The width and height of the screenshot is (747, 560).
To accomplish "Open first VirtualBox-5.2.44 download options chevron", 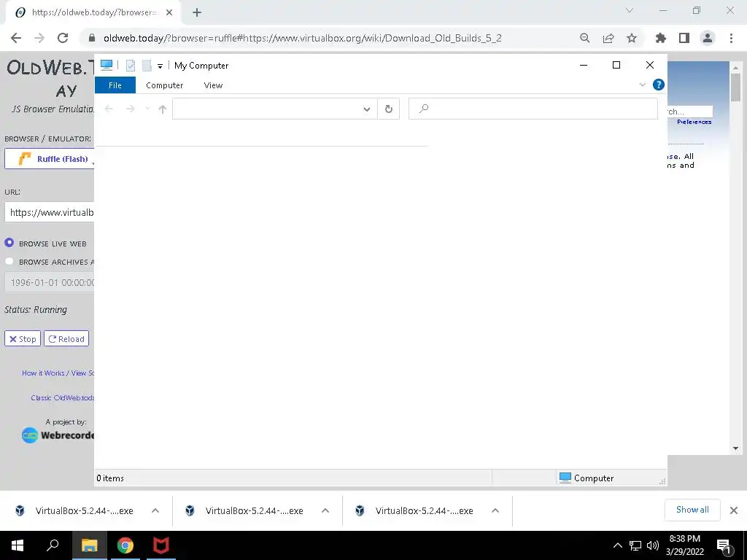I will click(x=155, y=510).
